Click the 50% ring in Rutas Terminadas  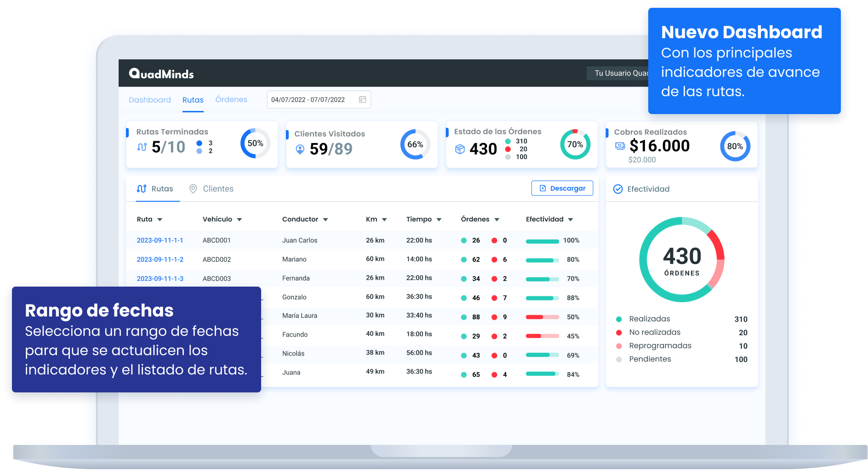255,144
